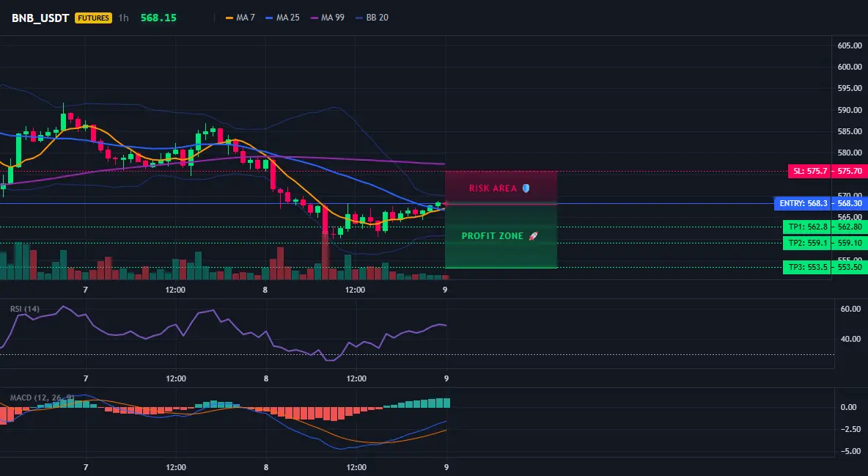Click the PROFIT ZONE label
Screen dimensions: 868x476
[x=492, y=236]
